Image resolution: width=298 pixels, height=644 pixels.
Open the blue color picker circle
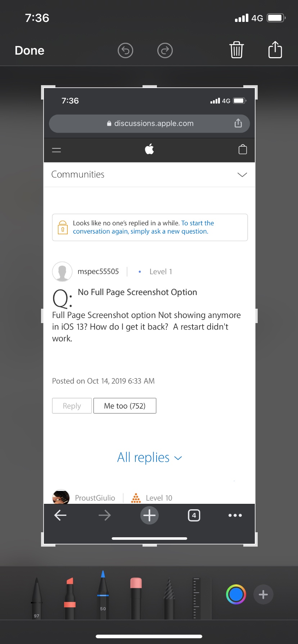[x=236, y=594]
